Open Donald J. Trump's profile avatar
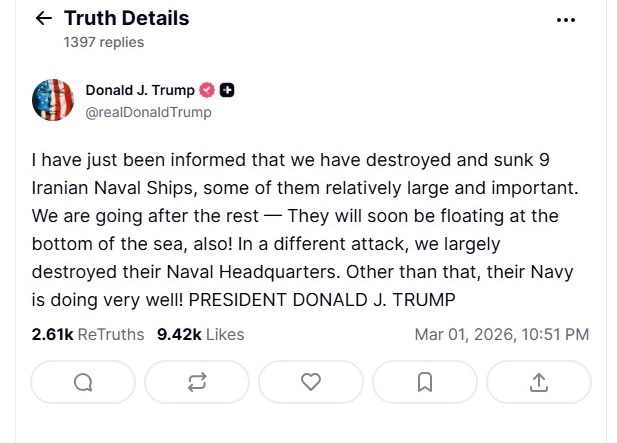617x443 pixels. 53,100
